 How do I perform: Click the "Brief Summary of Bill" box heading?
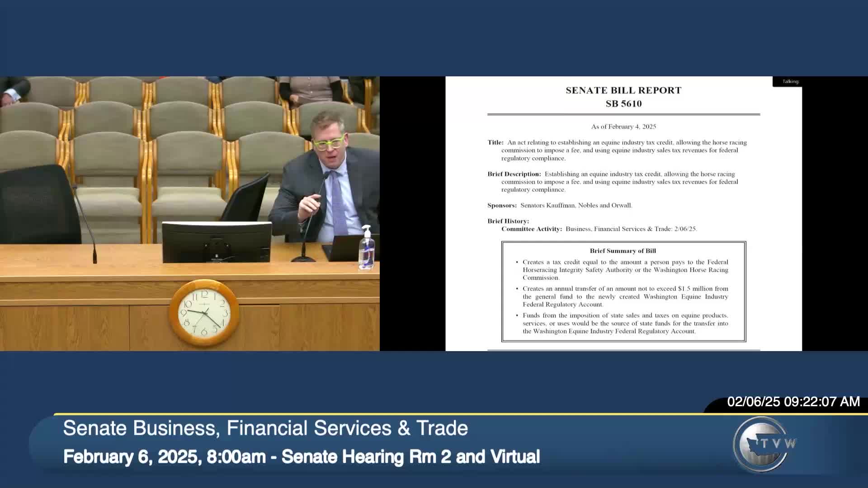pyautogui.click(x=623, y=251)
